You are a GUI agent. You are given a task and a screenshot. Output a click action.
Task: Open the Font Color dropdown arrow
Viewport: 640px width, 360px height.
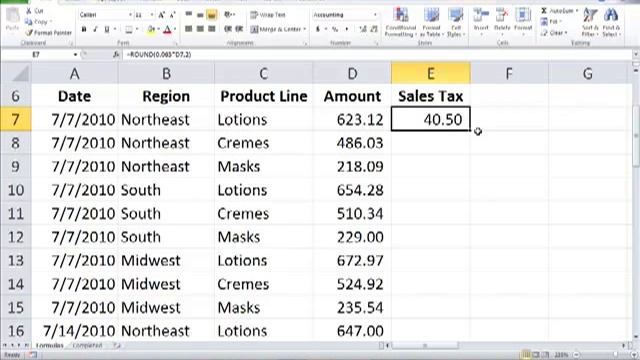(x=175, y=29)
